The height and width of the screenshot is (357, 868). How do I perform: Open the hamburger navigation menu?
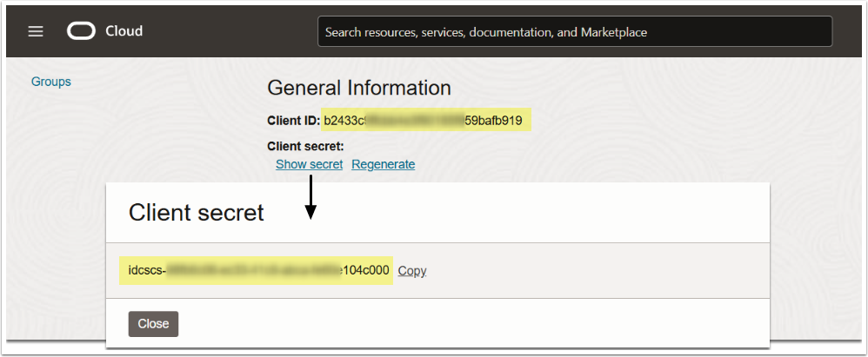(x=36, y=31)
